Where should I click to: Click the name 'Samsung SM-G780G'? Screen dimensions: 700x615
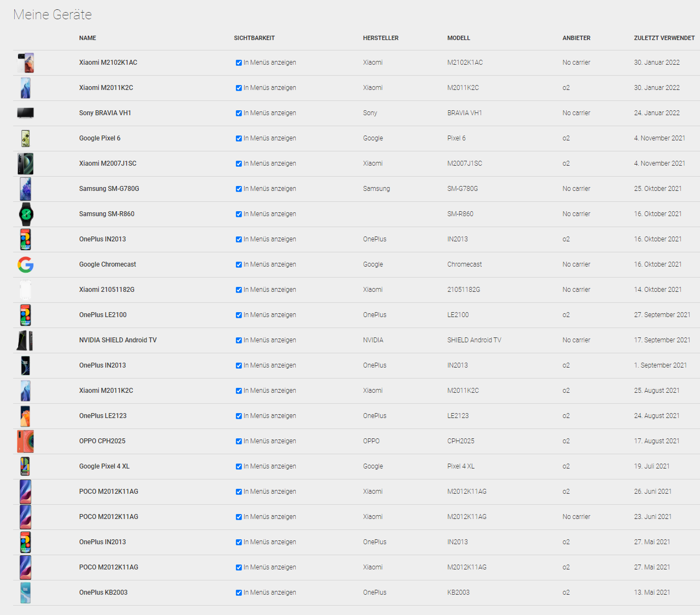pyautogui.click(x=109, y=189)
